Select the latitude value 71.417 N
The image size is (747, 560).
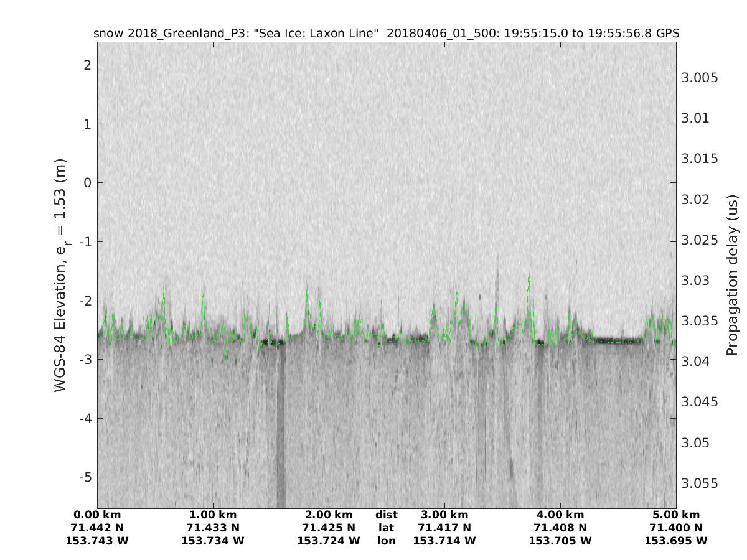tap(444, 528)
